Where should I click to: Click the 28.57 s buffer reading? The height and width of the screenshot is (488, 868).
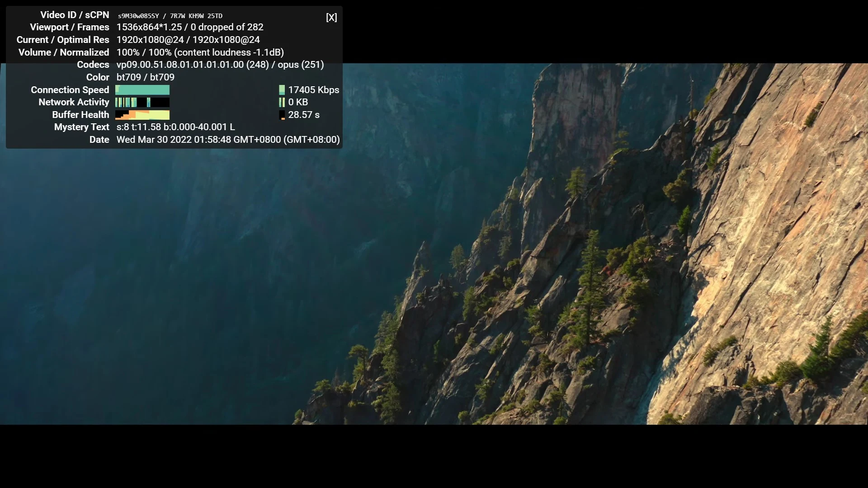(303, 115)
